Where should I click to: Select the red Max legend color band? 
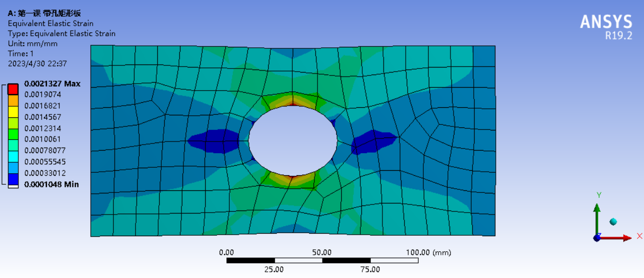13,89
